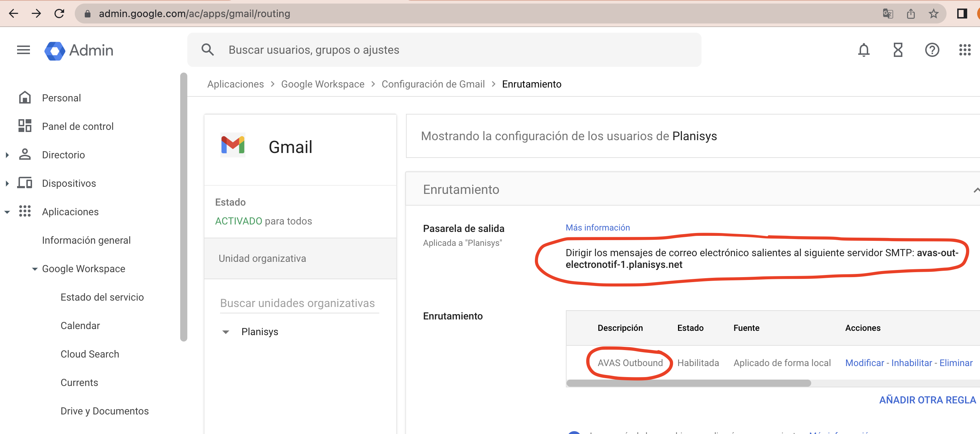Click the Google Workspace breadcrumb link

click(323, 84)
